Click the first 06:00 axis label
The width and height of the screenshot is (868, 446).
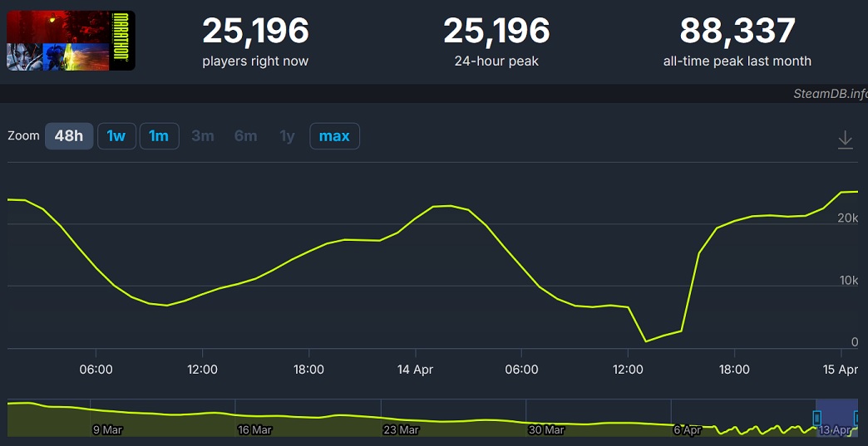pyautogui.click(x=96, y=370)
